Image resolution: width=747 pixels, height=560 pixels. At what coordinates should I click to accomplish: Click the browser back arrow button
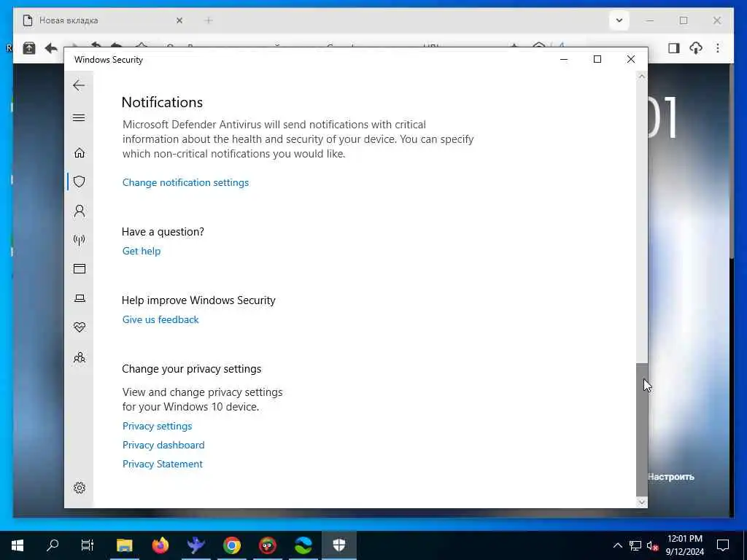click(51, 48)
